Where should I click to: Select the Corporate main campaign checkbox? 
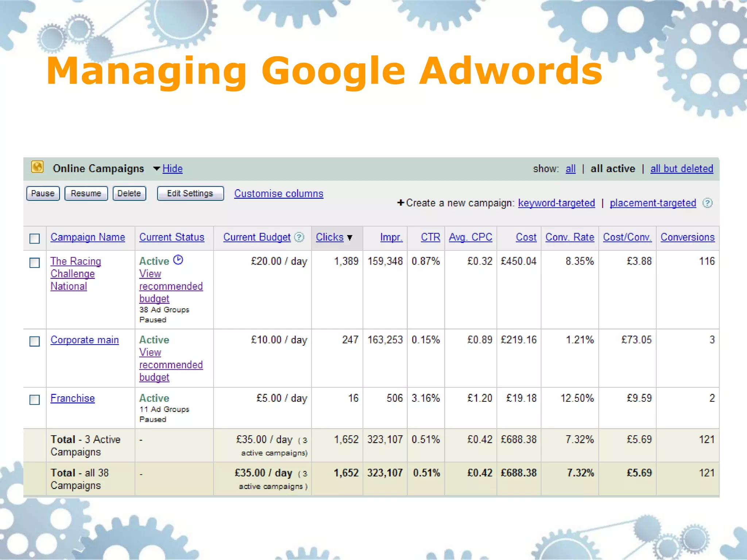35,341
